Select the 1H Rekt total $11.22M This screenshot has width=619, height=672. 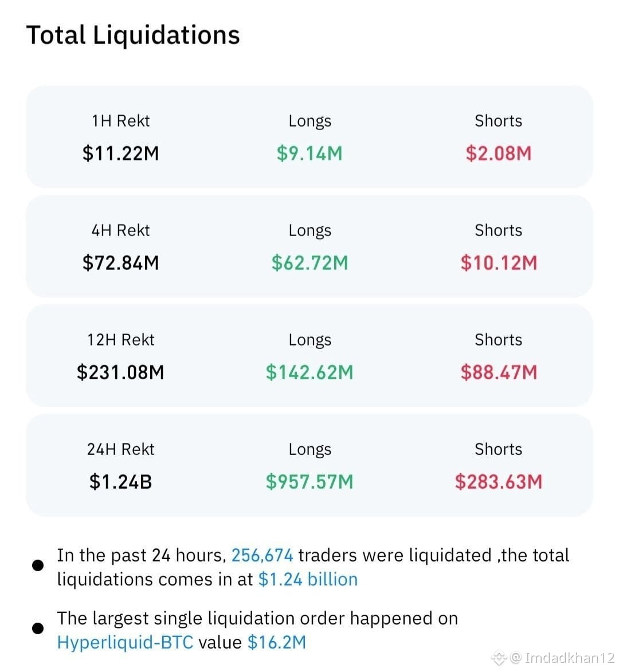[121, 154]
